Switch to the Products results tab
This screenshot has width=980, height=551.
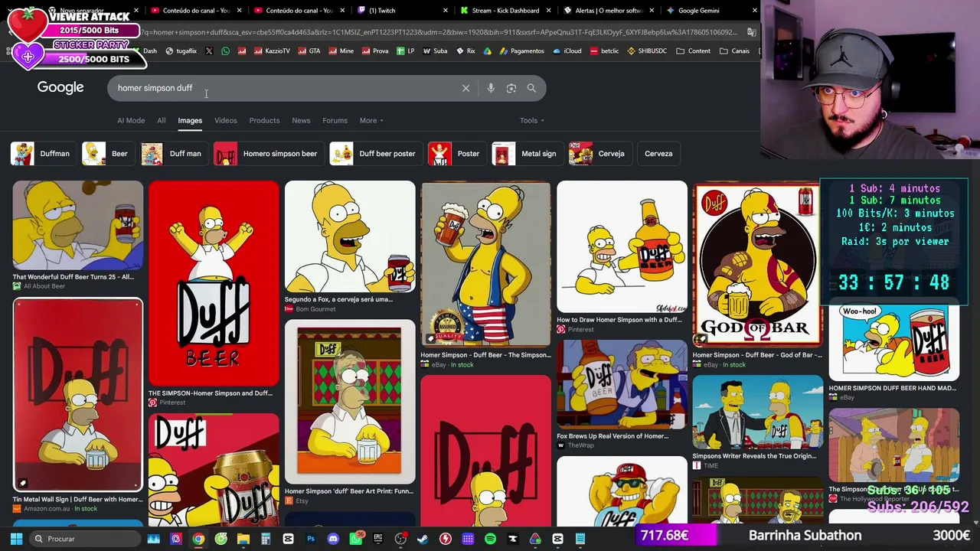tap(264, 120)
